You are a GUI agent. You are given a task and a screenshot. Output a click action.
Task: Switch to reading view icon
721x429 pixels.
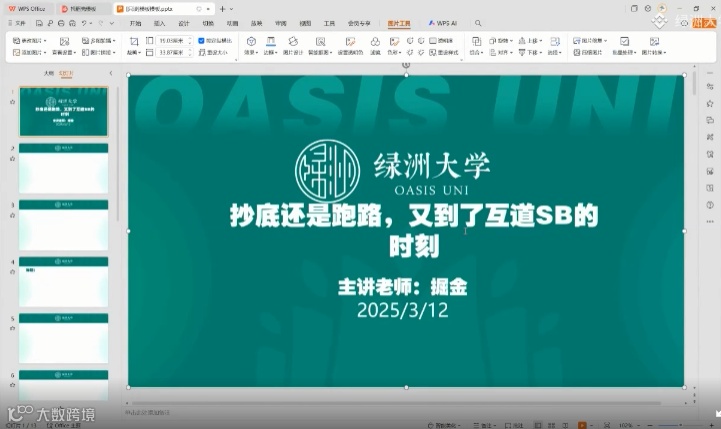565,425
